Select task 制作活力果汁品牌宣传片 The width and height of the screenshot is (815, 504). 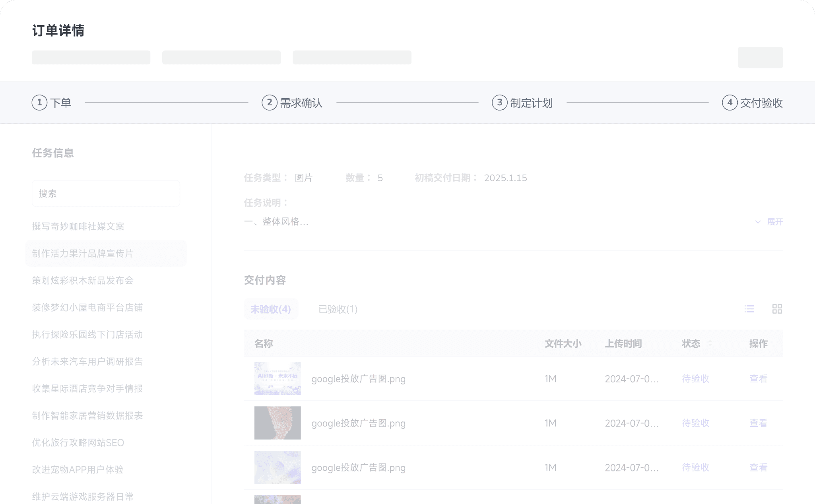(x=83, y=253)
